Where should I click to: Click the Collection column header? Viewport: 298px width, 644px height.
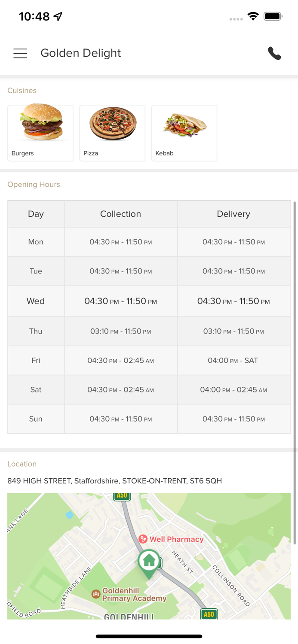120,214
